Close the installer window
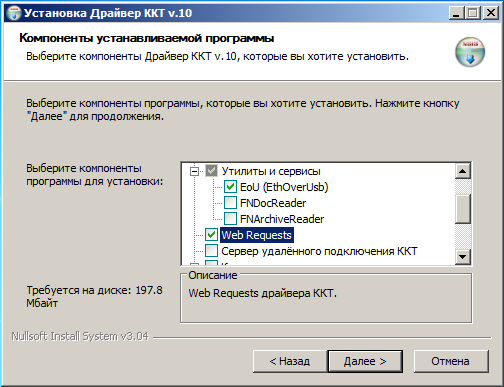 (x=491, y=13)
